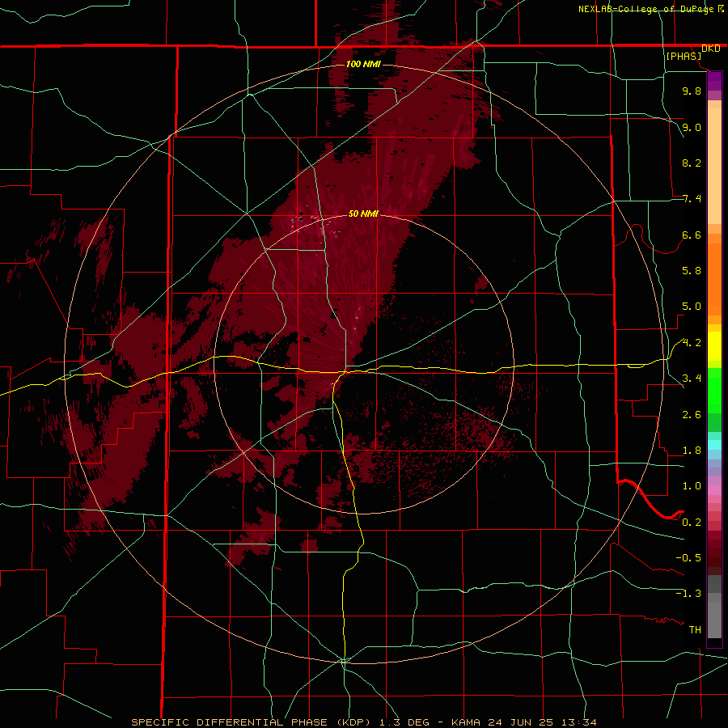Screen dimensions: 728x728
Task: Click the -1.3 value on the color scale
Action: tap(688, 594)
